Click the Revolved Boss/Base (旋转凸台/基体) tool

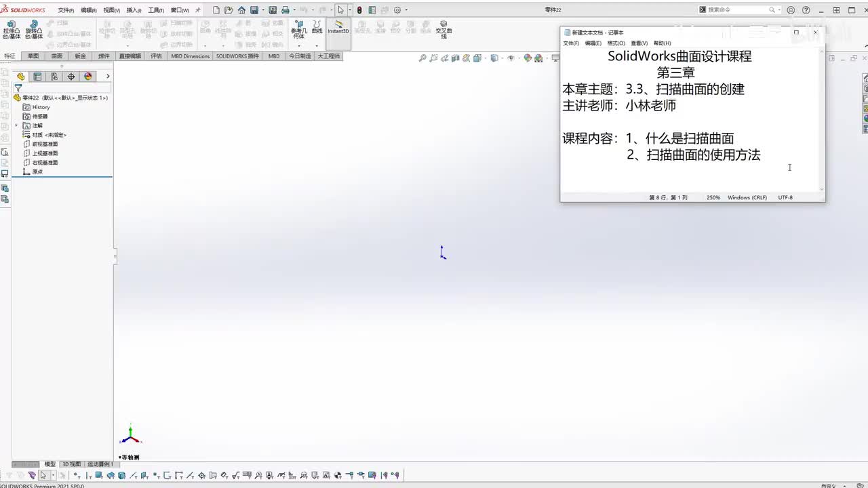(x=33, y=30)
